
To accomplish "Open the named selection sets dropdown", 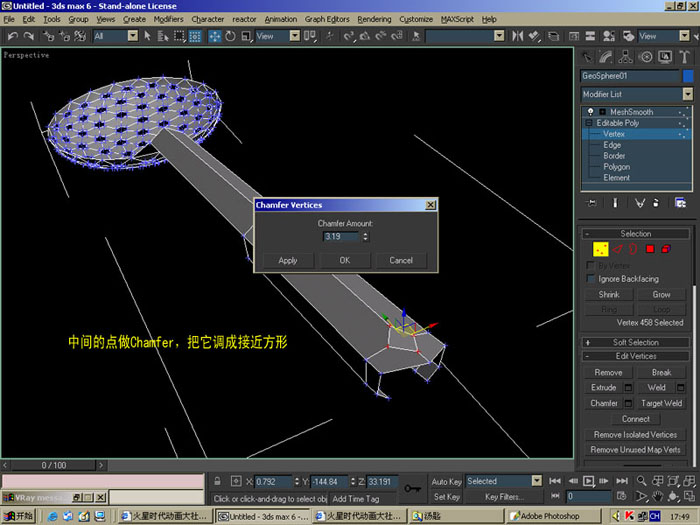I will click(x=499, y=36).
